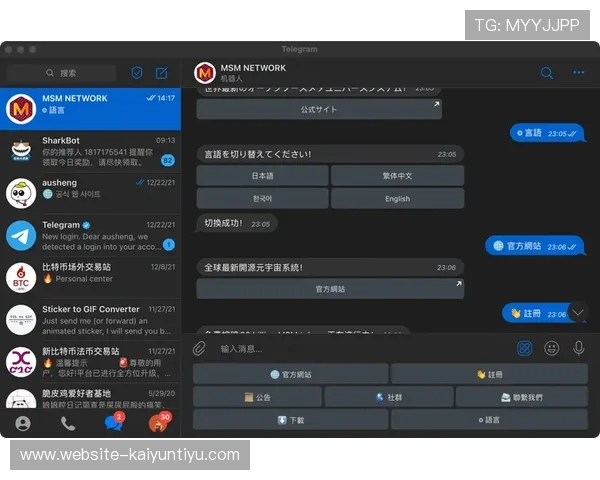The image size is (600, 480).
Task: Click the search field in sidebar
Action: (62, 73)
